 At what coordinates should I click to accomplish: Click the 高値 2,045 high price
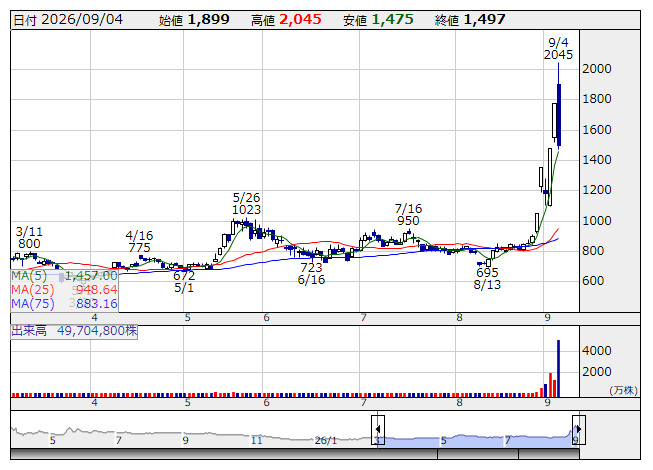point(286,20)
